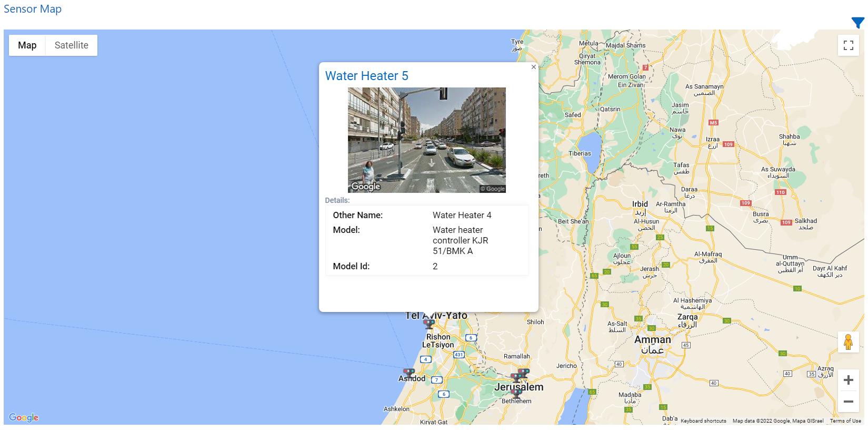
Task: Open the Water Heater 5 title link
Action: [366, 76]
